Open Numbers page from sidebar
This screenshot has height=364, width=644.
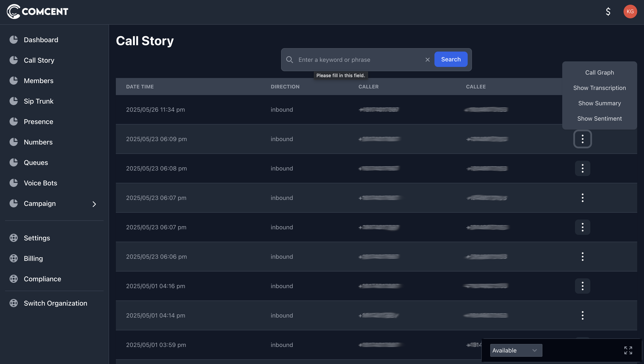click(x=38, y=142)
